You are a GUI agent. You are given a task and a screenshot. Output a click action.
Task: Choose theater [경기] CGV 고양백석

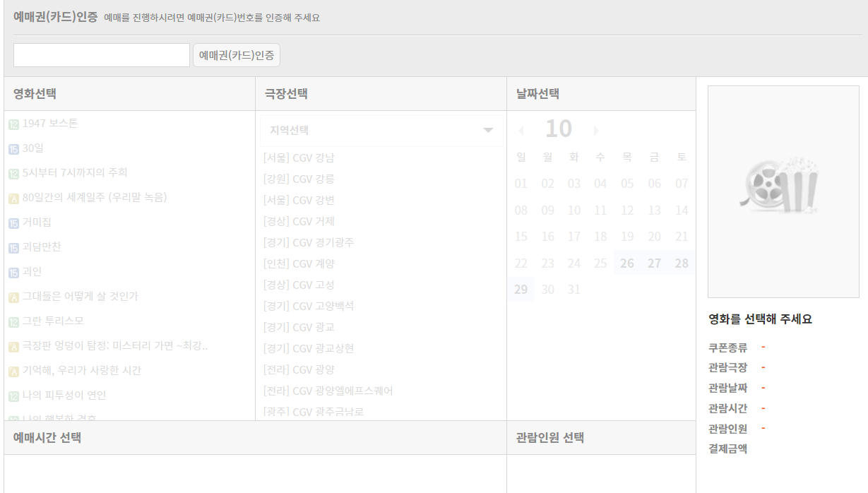point(309,306)
